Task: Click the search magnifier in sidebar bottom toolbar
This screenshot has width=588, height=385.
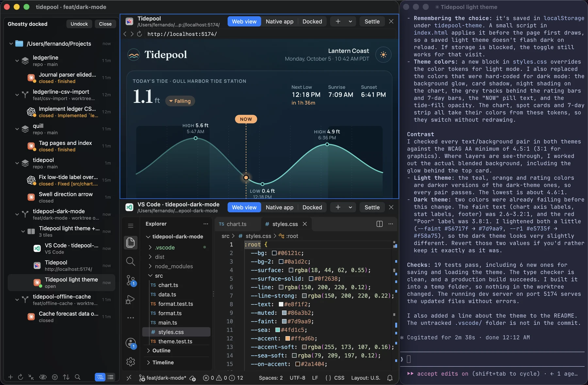Action: (78, 377)
